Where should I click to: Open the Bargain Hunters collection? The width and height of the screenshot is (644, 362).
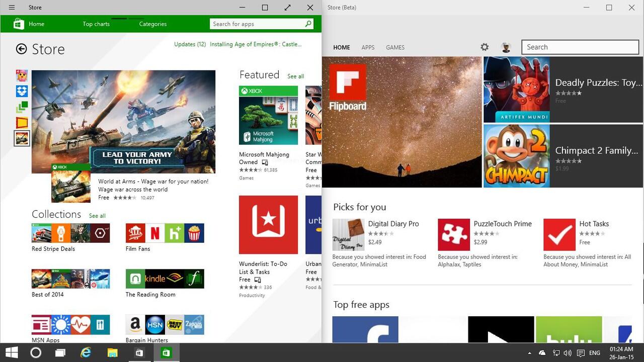[165, 329]
